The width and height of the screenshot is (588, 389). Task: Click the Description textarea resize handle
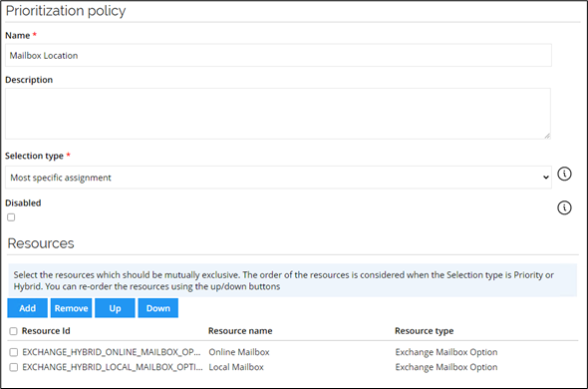547,136
